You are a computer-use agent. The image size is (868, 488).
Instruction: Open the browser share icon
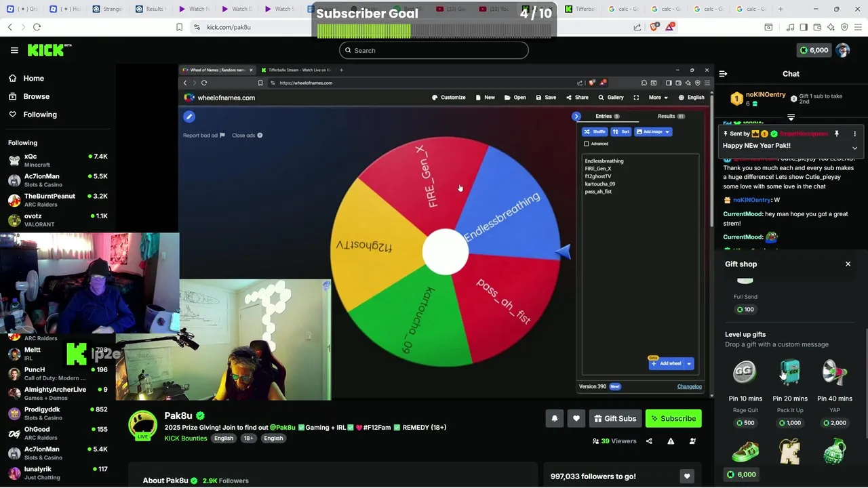(x=637, y=27)
